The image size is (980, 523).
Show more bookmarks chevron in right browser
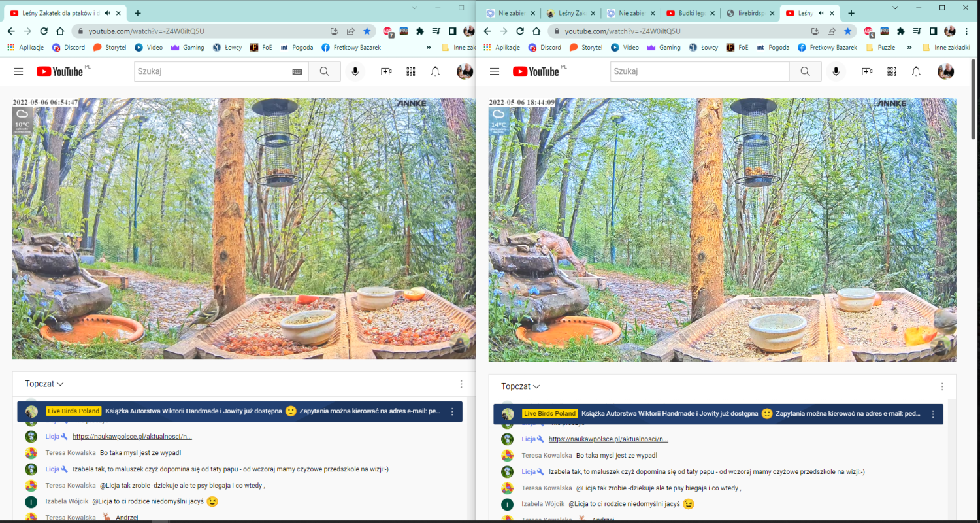(909, 47)
